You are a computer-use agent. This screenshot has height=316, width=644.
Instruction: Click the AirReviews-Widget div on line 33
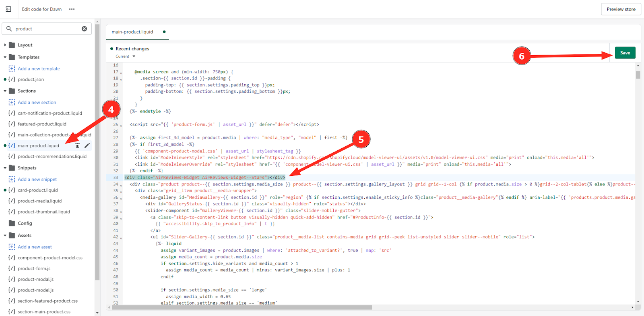(x=205, y=177)
